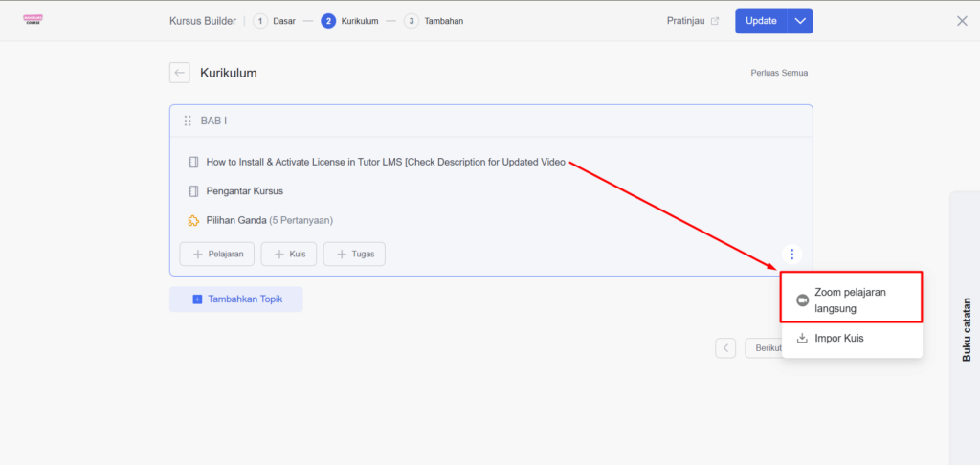The image size is (980, 465).
Task: Click the previous-step chevron button at bottom
Action: (x=725, y=348)
